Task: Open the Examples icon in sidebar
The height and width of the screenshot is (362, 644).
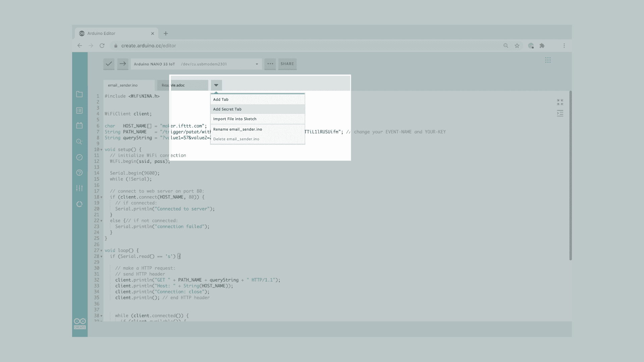Action: (79, 110)
